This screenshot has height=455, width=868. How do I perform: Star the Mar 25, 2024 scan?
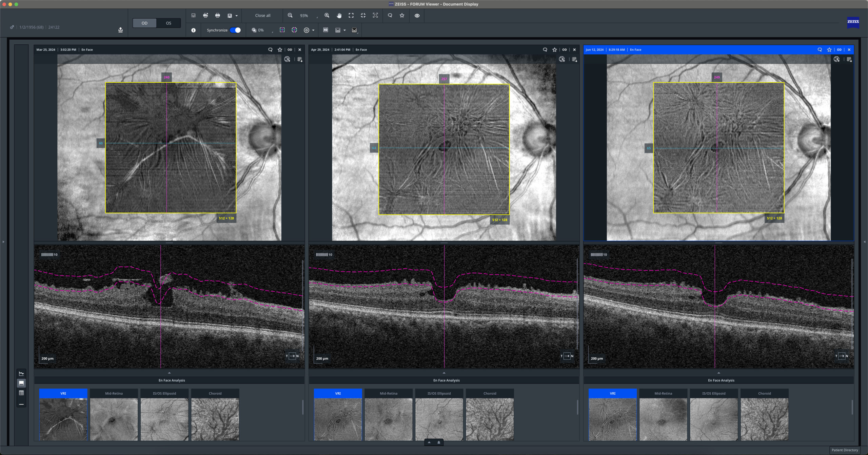click(x=280, y=49)
